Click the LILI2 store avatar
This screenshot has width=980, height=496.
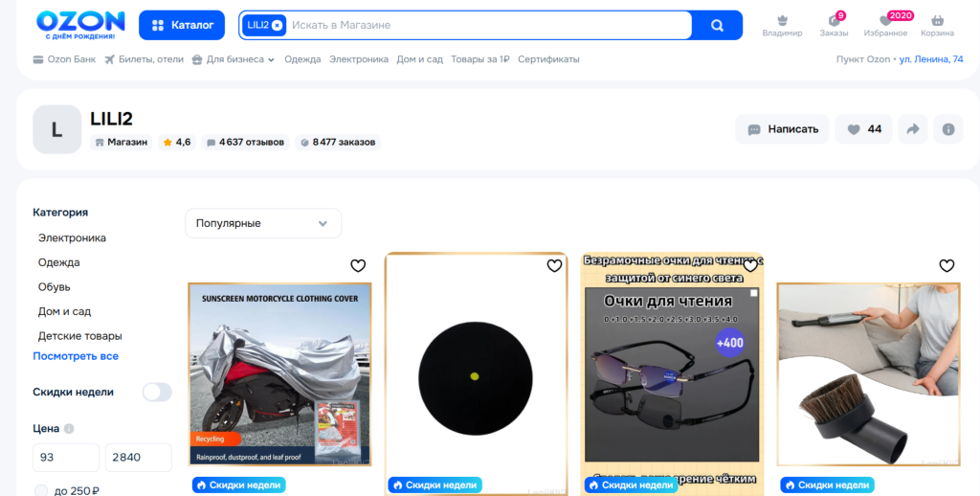(56, 129)
